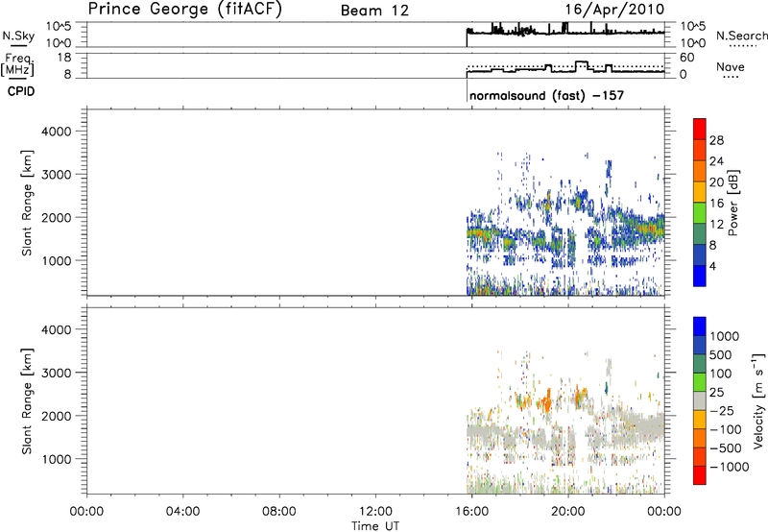Click the "18" tick on the frequency axis

[64, 58]
